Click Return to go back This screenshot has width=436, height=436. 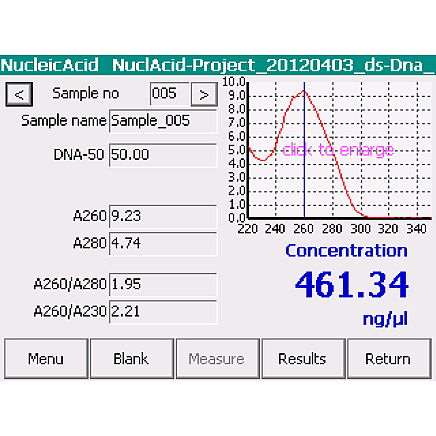(x=389, y=359)
